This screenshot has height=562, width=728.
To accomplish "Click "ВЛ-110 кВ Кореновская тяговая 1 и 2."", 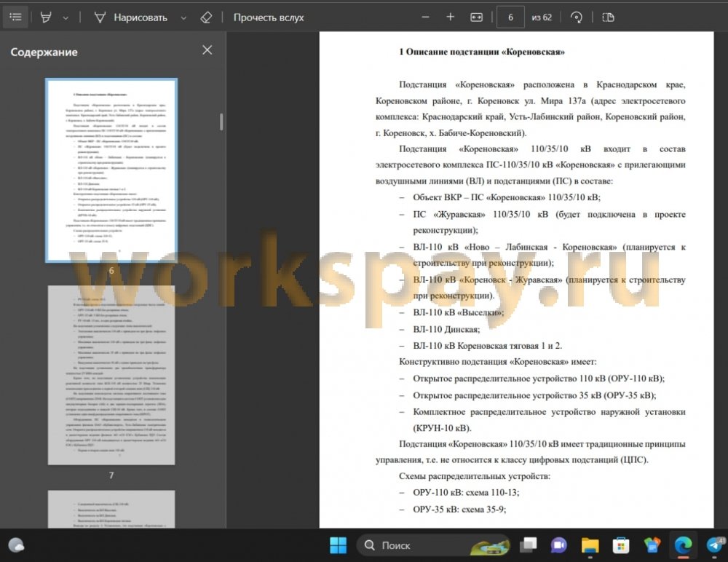I will (488, 346).
